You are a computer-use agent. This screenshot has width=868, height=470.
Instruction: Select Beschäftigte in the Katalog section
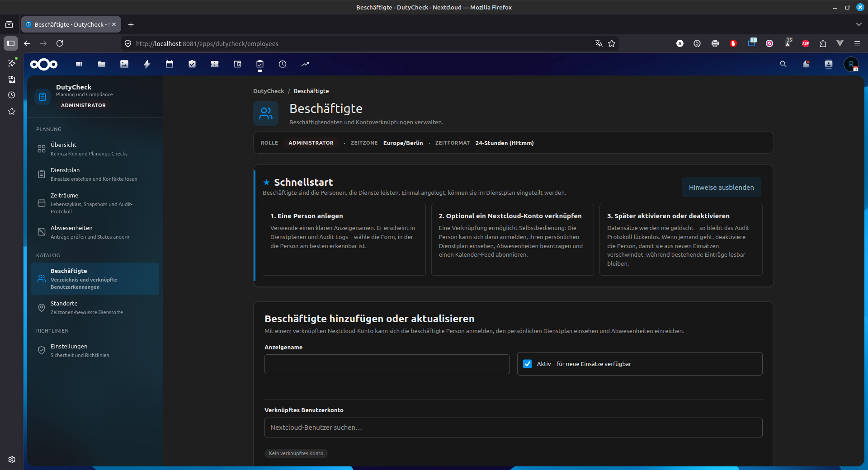[x=95, y=278]
